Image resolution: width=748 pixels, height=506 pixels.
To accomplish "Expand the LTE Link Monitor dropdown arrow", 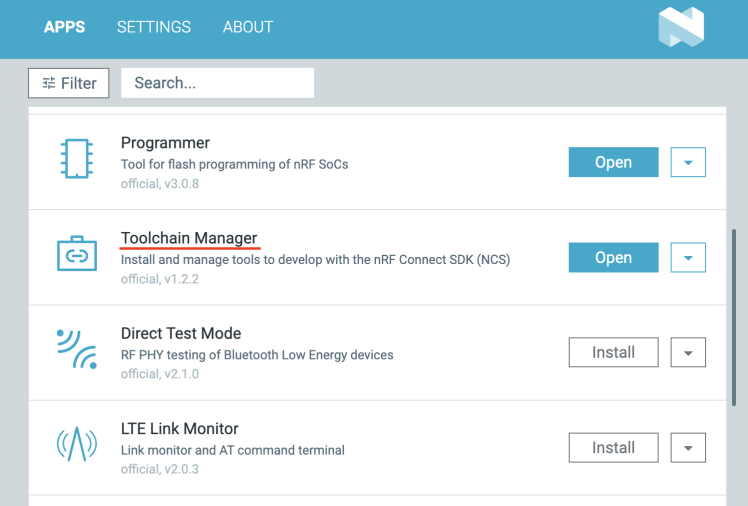I will pos(688,447).
